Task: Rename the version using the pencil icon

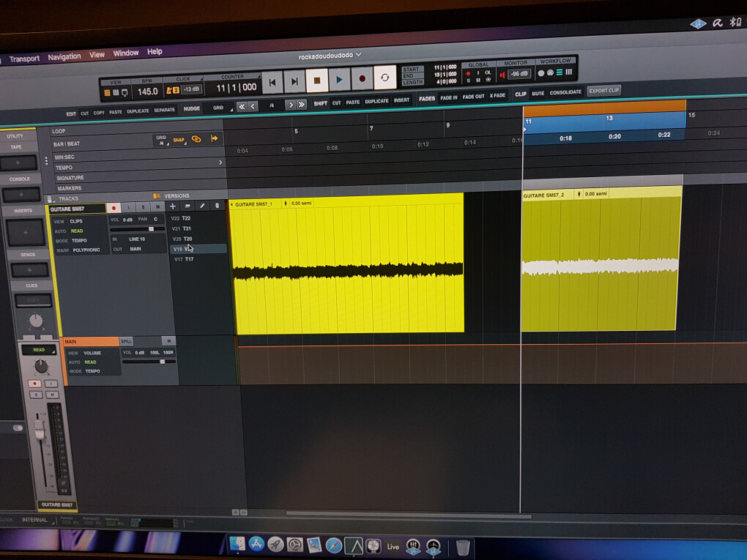Action: [x=202, y=206]
